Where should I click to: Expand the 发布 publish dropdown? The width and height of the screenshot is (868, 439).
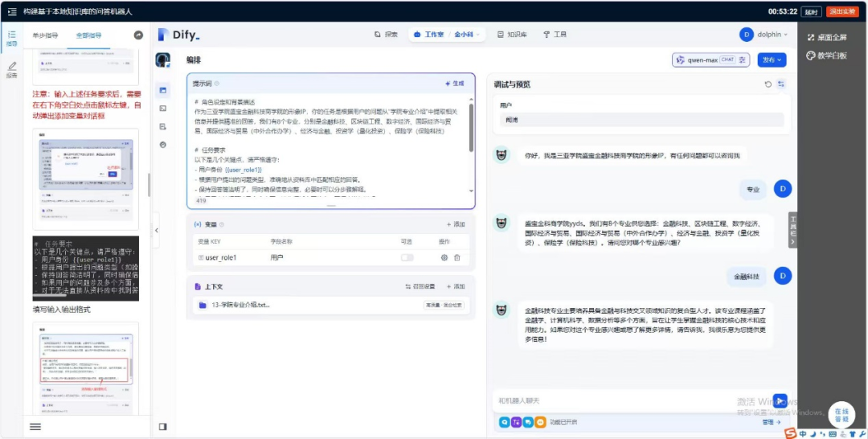tap(772, 59)
